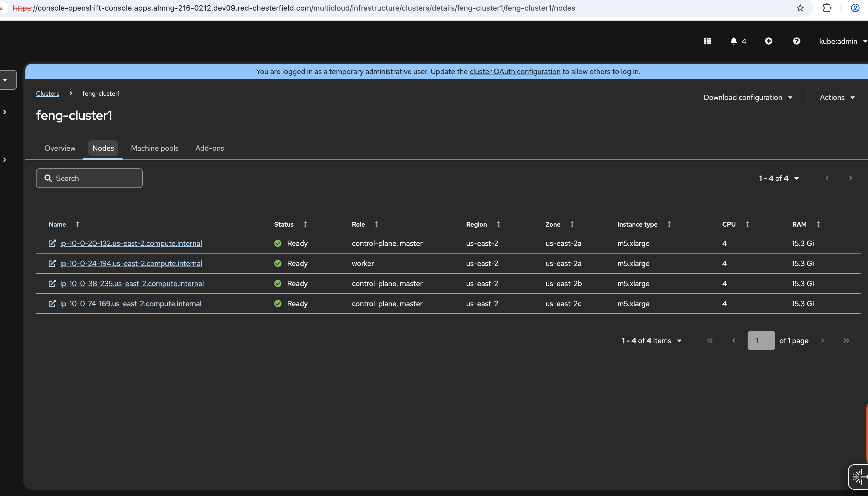
Task: Open the application launcher grid icon
Action: 707,41
